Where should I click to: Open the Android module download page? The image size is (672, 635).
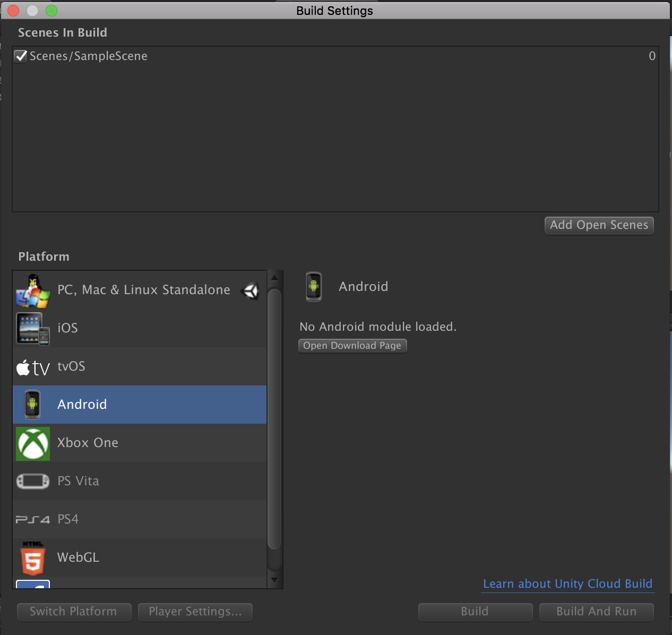click(x=352, y=346)
